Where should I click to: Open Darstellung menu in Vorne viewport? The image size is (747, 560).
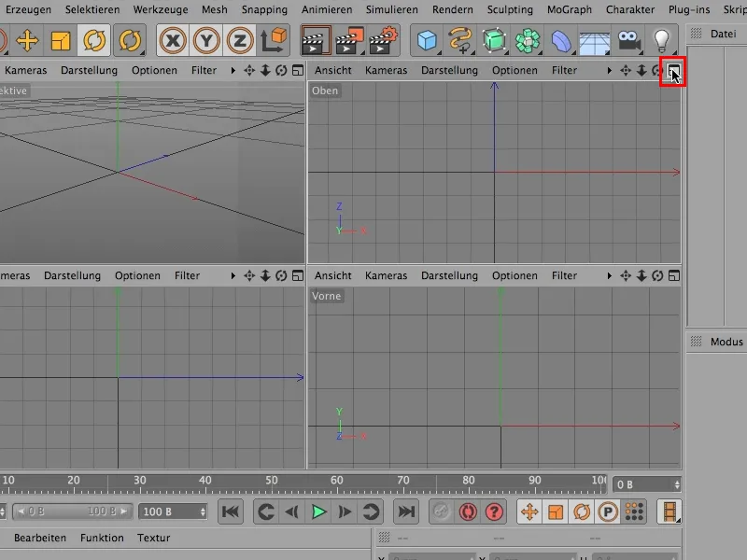(449, 275)
